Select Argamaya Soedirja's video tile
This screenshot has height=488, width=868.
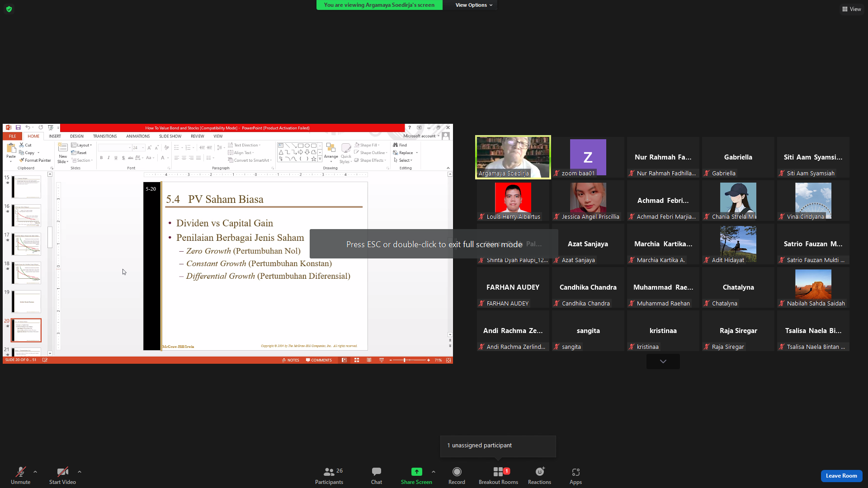click(x=513, y=157)
